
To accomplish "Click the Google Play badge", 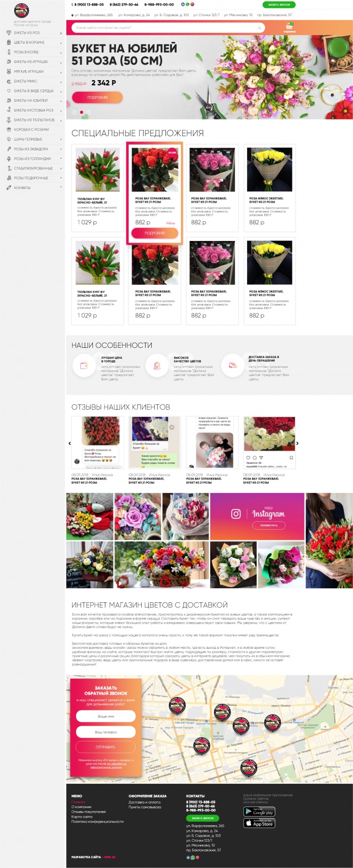I will [x=259, y=811].
